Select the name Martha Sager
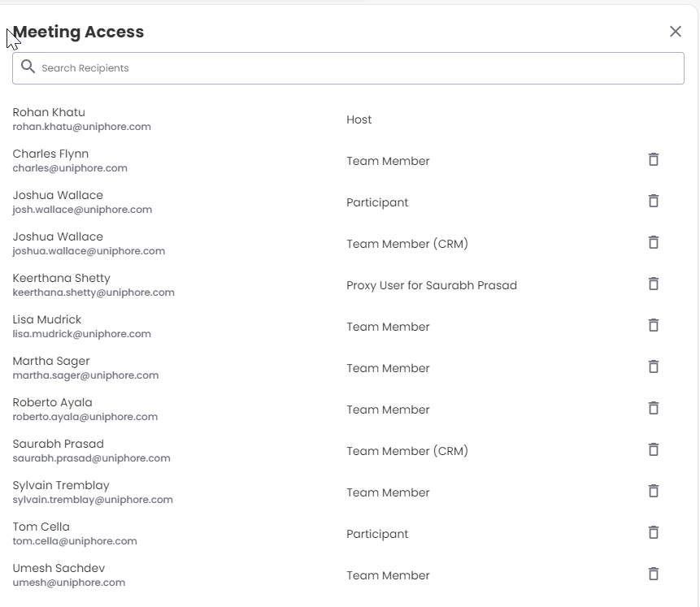 [x=51, y=361]
